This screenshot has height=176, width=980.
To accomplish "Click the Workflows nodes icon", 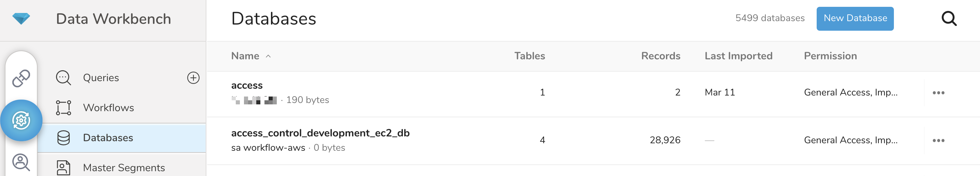I will pyautogui.click(x=63, y=107).
